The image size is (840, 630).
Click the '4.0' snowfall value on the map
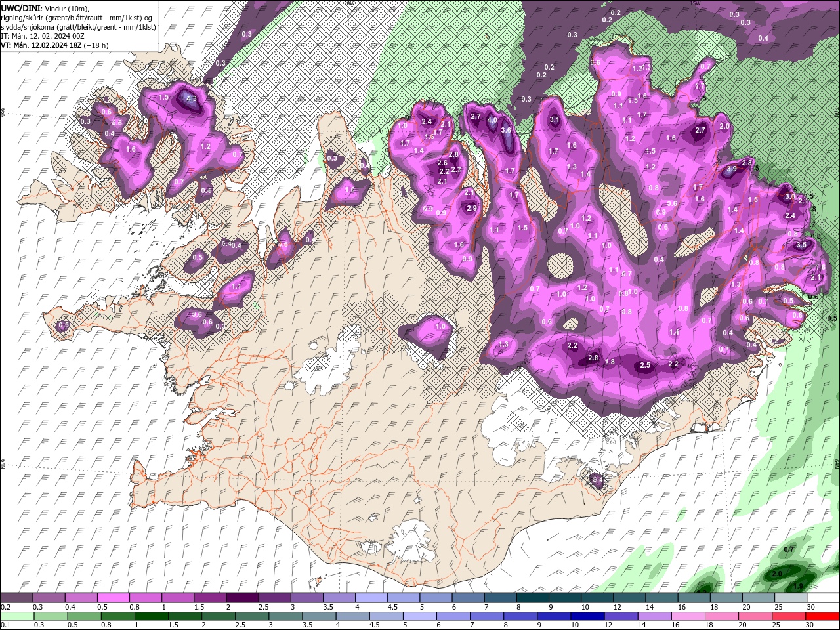pyautogui.click(x=492, y=121)
